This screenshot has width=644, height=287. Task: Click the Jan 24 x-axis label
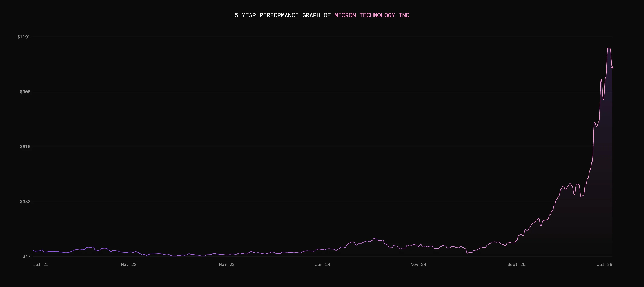323,264
